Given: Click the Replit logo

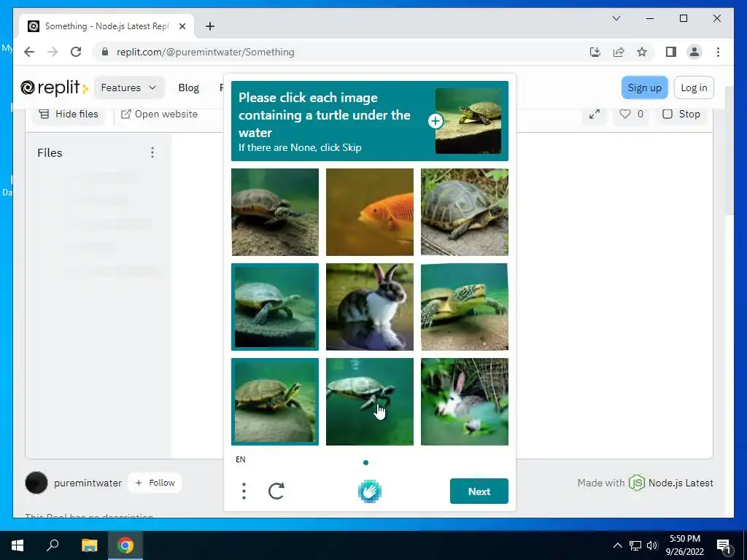Looking at the screenshot, I should [54, 87].
